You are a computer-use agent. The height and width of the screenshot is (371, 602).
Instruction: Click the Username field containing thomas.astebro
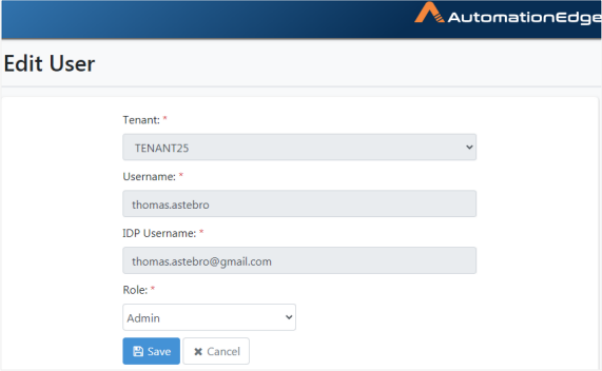click(299, 204)
